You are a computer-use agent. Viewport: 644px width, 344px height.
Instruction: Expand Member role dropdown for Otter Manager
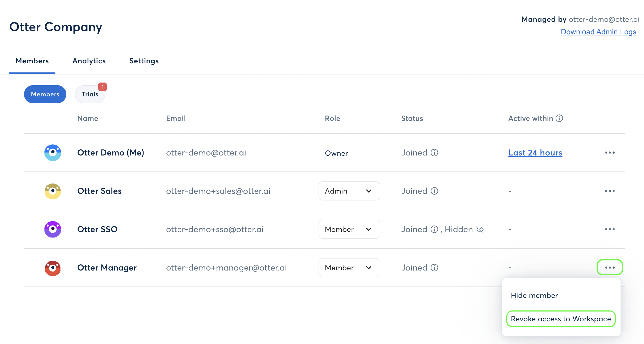(349, 268)
